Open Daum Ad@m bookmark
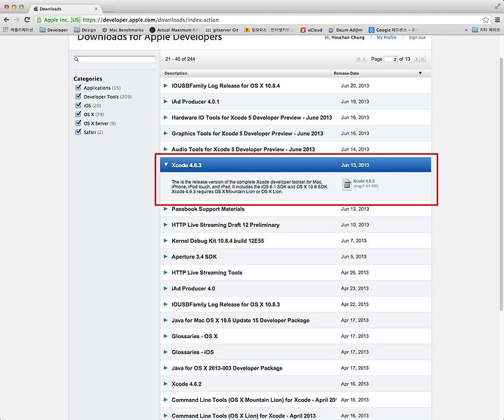 pyautogui.click(x=346, y=30)
